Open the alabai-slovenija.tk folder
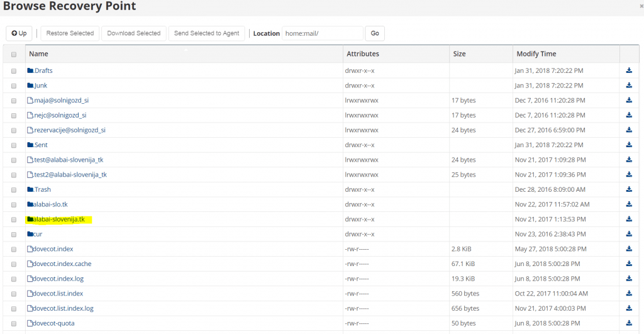 (x=56, y=219)
